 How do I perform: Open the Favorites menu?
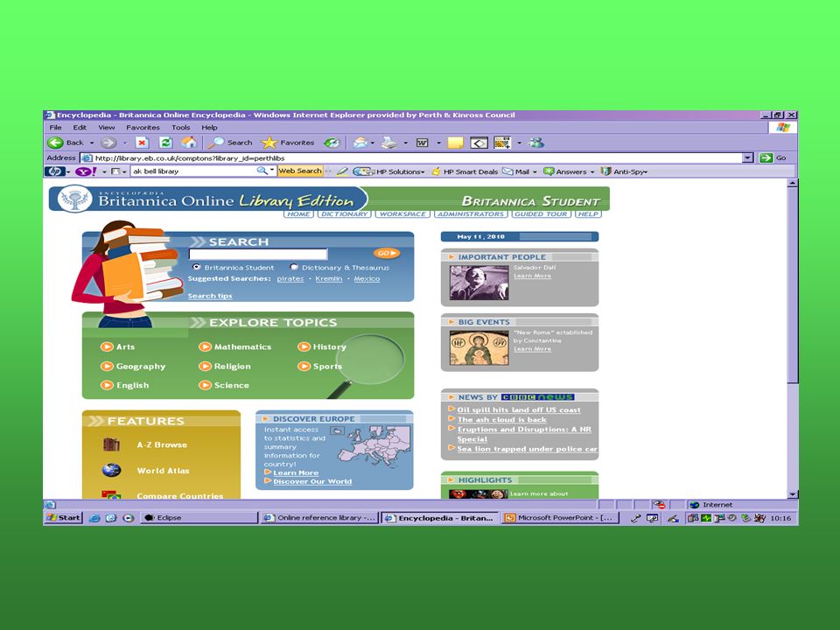143,128
